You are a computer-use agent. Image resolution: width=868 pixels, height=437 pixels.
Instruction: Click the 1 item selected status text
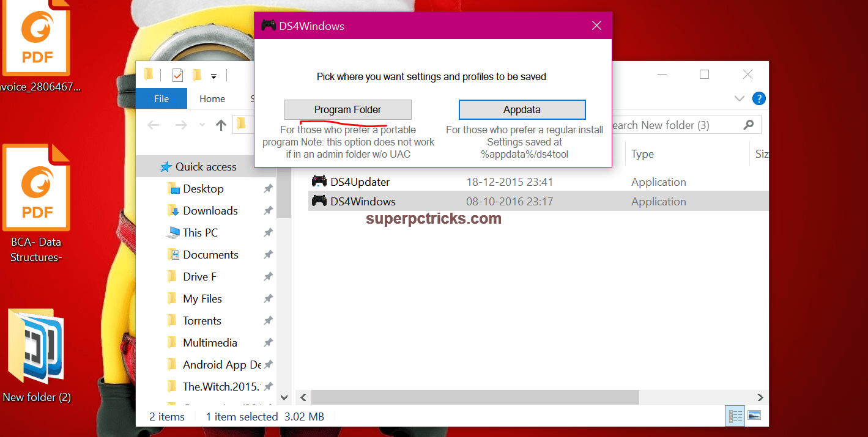242,417
